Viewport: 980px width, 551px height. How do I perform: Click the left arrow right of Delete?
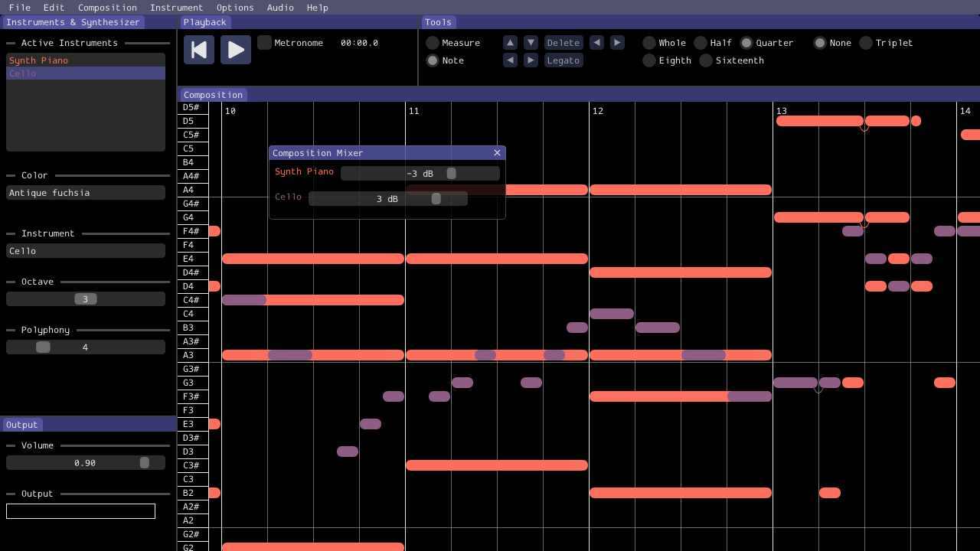tap(596, 43)
